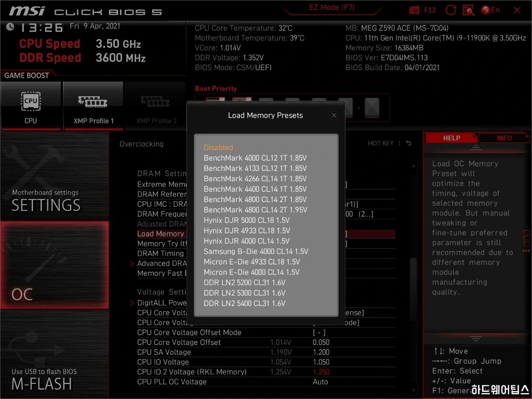
Task: Edit CPU SA Voltage value 1.200
Action: pos(321,353)
